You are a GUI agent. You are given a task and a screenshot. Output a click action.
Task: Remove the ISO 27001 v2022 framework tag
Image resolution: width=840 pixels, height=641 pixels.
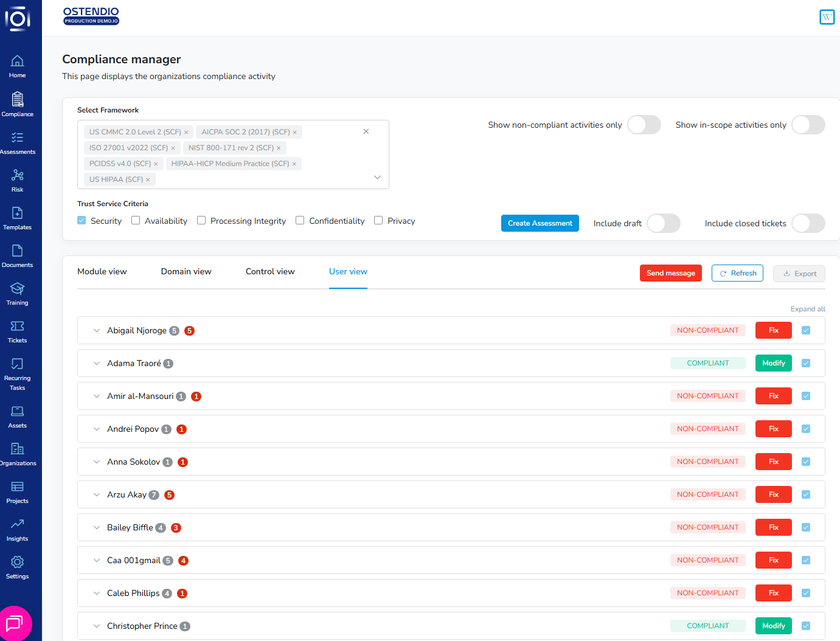coord(173,148)
